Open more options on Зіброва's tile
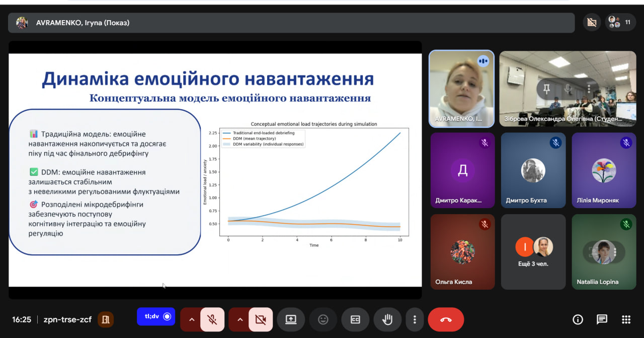 click(x=589, y=89)
